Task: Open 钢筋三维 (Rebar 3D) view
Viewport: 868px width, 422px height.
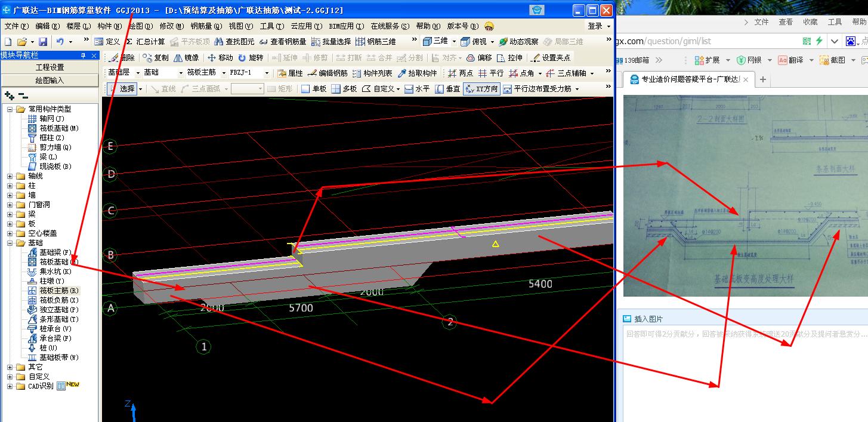Action: [376, 42]
